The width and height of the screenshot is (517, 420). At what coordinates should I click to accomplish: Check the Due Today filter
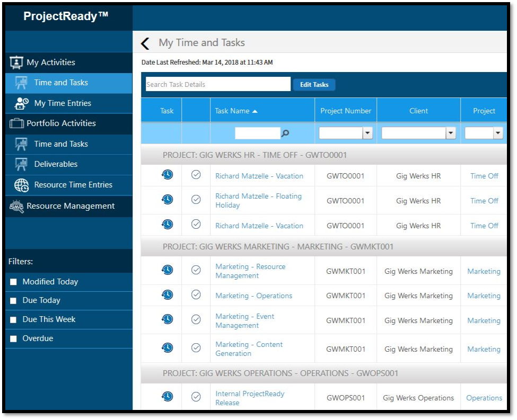(x=13, y=301)
